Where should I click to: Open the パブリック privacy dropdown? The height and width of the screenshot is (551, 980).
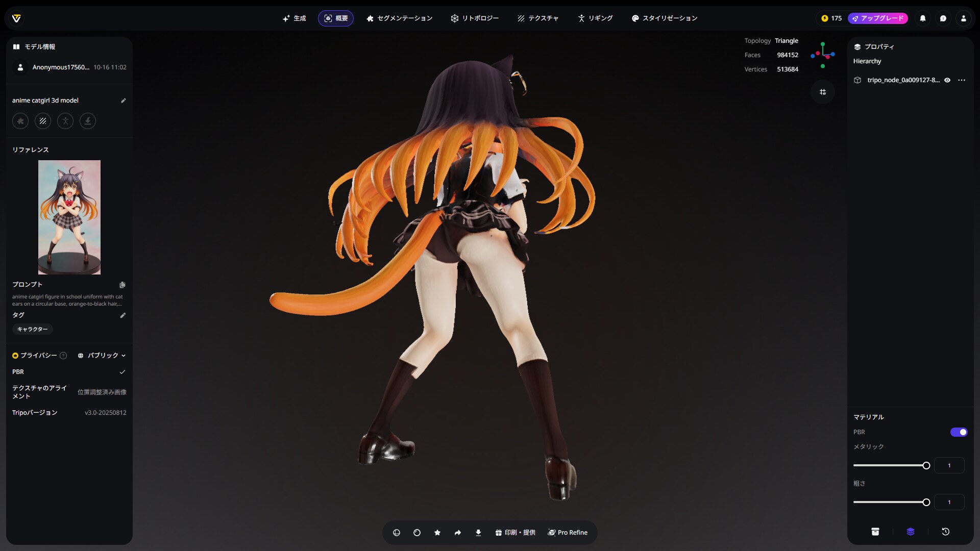tap(102, 356)
